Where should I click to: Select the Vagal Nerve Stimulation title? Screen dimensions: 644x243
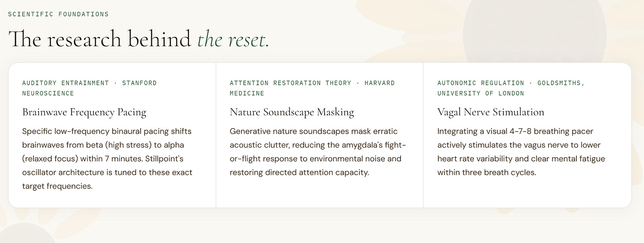(491, 112)
